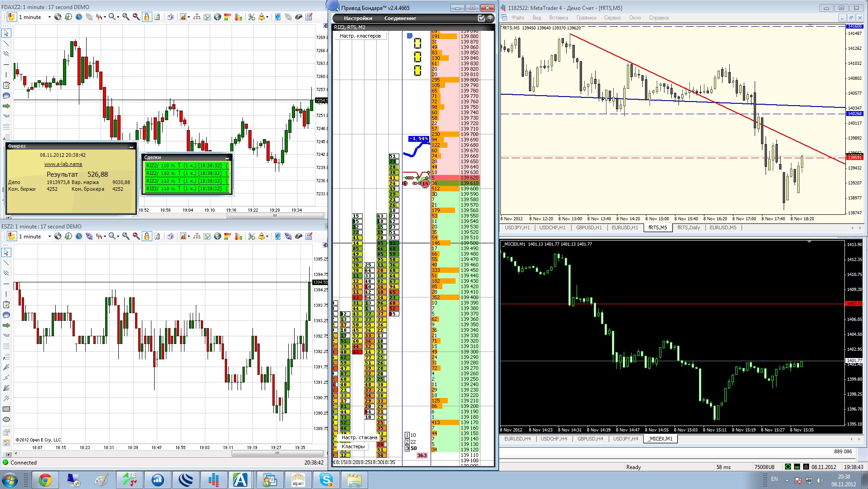This screenshot has height=489, width=868.
Task: Open the www.a-lab.name link
Action: [x=63, y=164]
